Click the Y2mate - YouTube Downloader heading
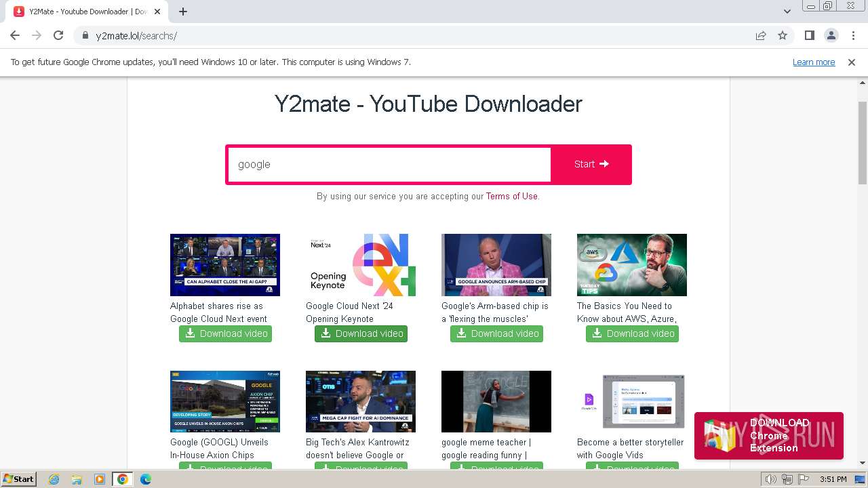868x488 pixels. coord(429,104)
